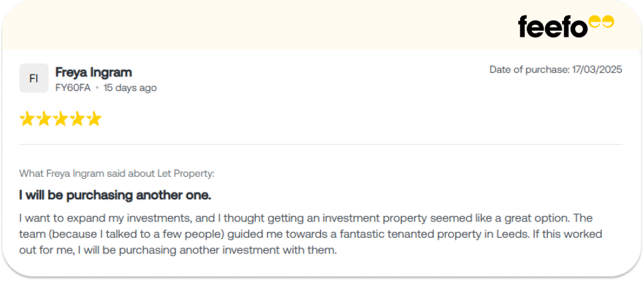The width and height of the screenshot is (644, 281).
Task: Click the yellow feefo eyes icon
Action: (x=601, y=22)
